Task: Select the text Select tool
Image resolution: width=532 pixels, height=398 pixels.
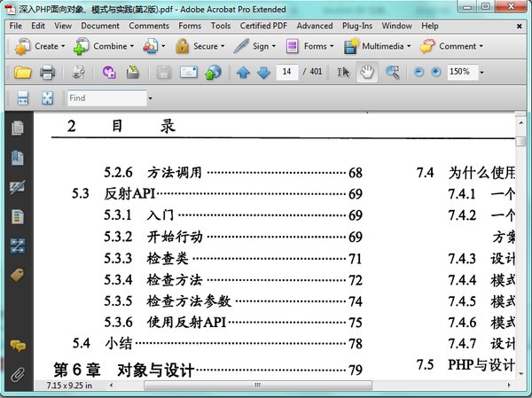Action: pos(343,72)
